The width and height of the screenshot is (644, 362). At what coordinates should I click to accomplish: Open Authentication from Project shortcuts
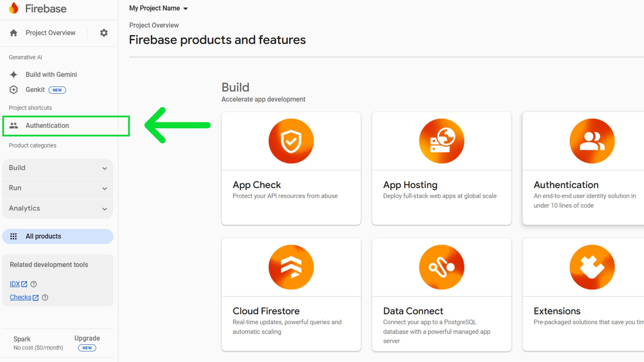[47, 125]
